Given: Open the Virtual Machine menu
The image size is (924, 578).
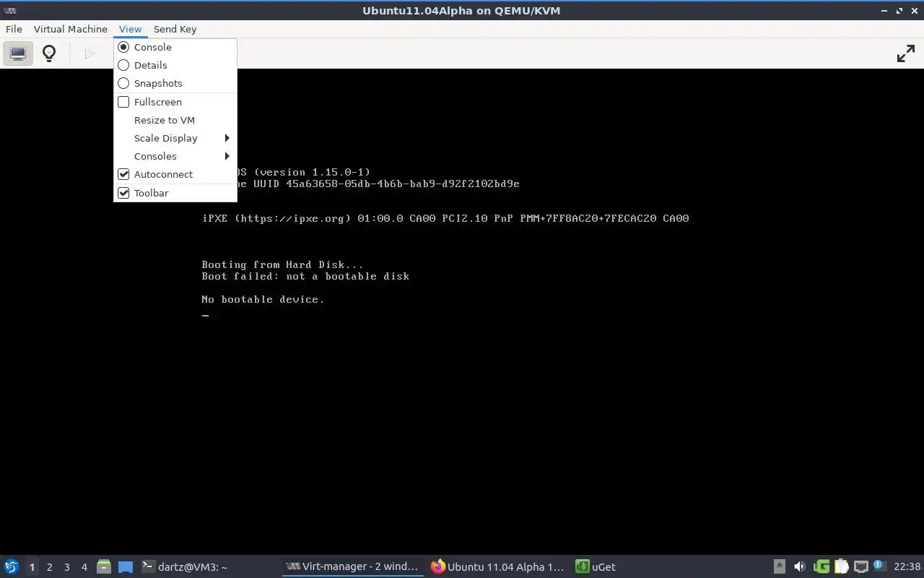Looking at the screenshot, I should click(71, 29).
